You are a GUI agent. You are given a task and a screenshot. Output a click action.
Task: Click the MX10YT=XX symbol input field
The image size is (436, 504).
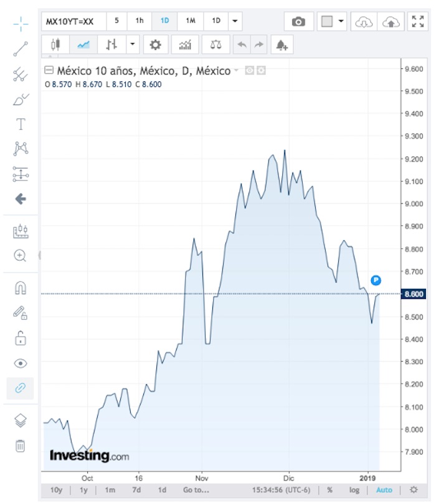point(73,21)
